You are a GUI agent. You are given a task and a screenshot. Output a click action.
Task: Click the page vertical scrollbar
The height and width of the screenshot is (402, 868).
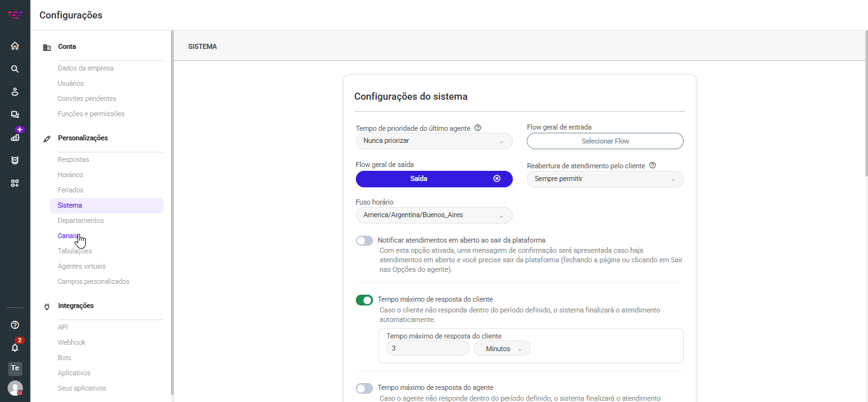[865, 105]
